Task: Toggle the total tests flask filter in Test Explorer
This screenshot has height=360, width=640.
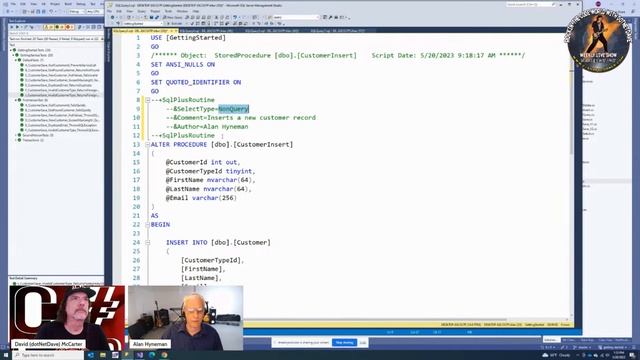Action: [49, 27]
